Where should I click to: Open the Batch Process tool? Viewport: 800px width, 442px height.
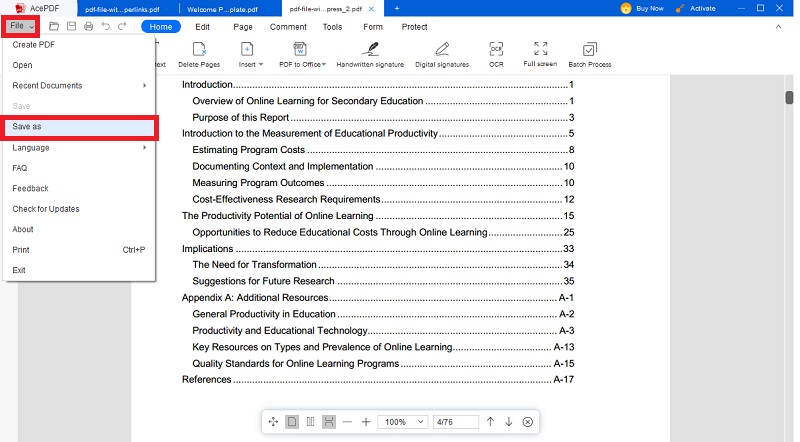(590, 55)
